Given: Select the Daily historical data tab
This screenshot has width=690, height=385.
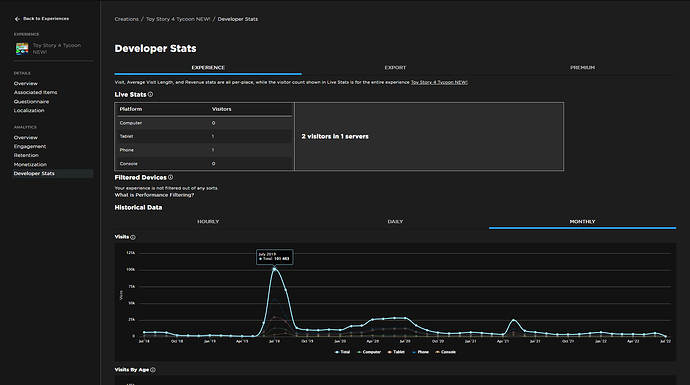Looking at the screenshot, I should (x=395, y=221).
